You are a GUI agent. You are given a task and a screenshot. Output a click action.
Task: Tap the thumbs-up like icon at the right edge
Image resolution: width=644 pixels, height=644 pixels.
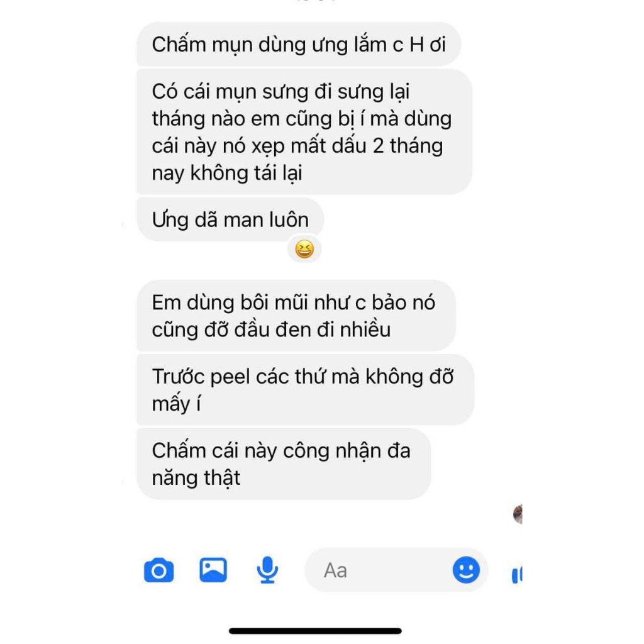point(517,574)
